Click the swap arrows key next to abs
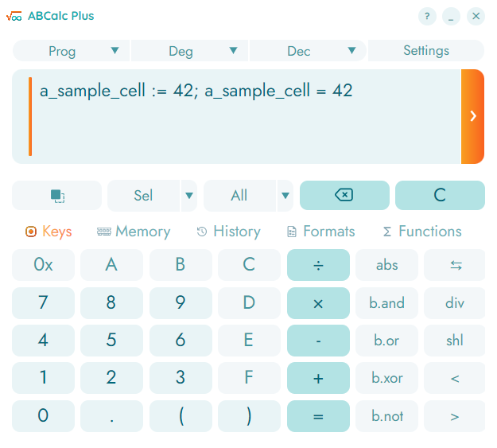 pyautogui.click(x=455, y=265)
